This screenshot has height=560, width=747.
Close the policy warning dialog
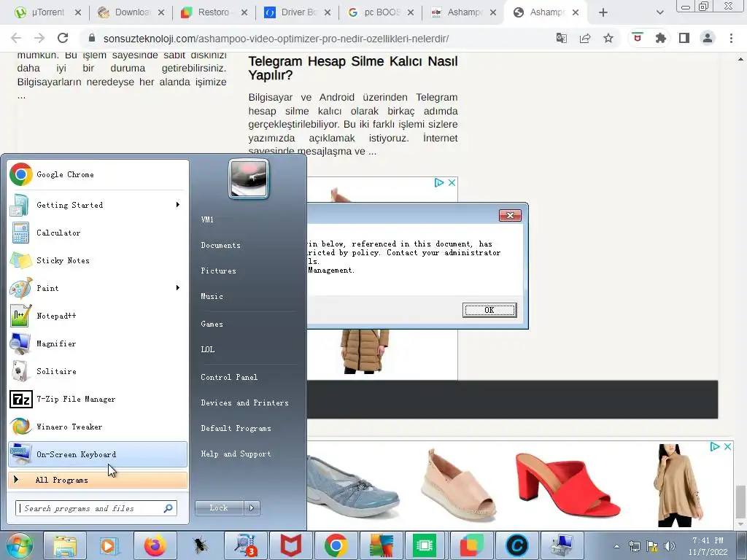[x=510, y=215]
